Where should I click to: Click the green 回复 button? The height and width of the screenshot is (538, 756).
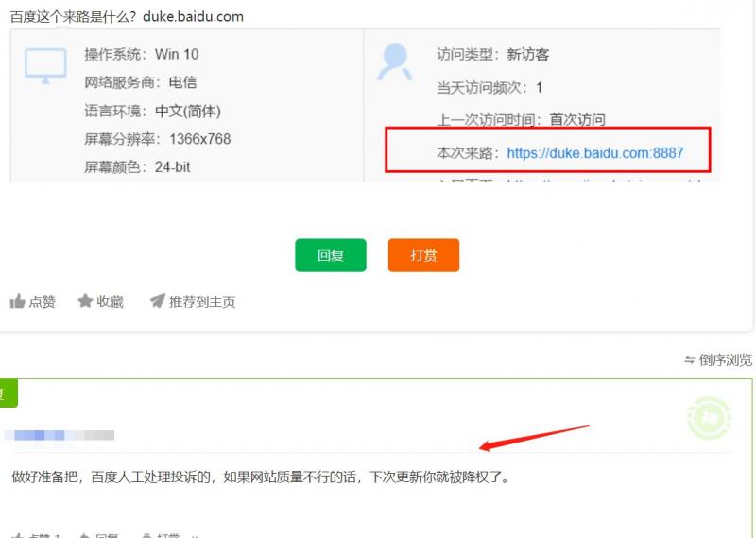point(330,255)
